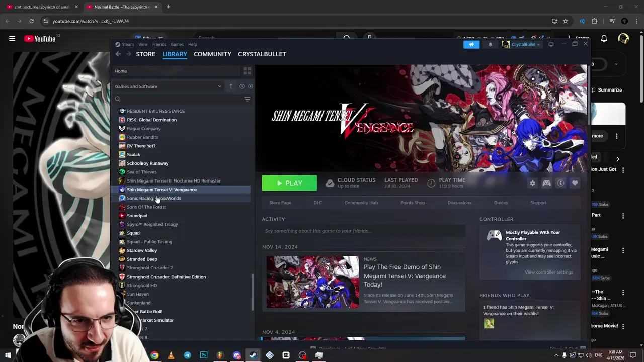Screen dimensions: 644x362
Task: Open Photoshop from the taskbar
Action: [x=204, y=355]
